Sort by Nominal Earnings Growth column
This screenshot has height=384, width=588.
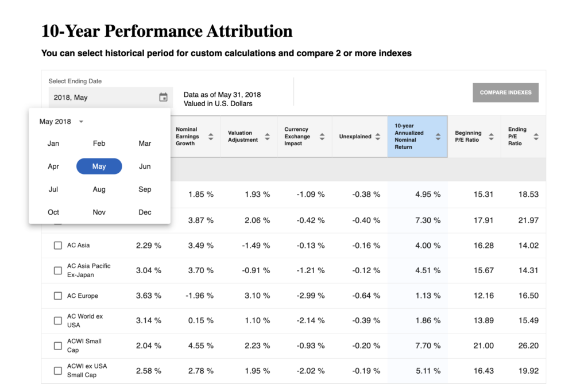(211, 137)
